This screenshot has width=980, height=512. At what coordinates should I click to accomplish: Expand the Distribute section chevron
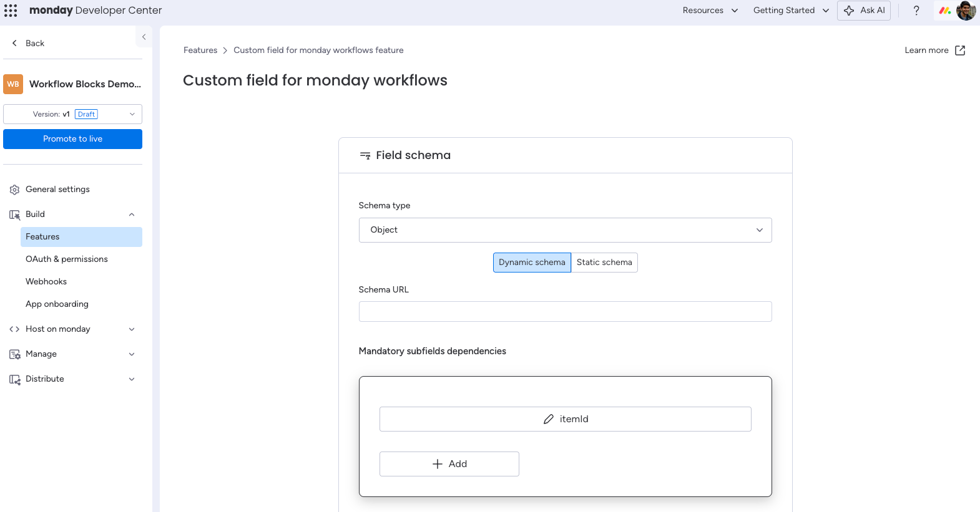pos(132,379)
